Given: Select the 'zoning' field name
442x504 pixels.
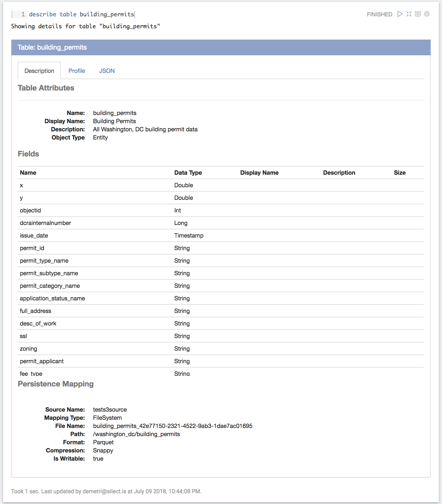Looking at the screenshot, I should (x=28, y=348).
